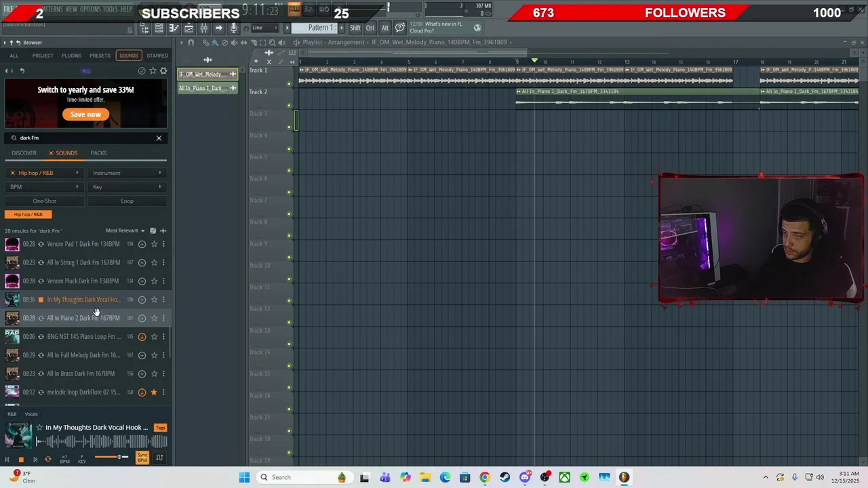This screenshot has width=868, height=488.
Task: Star the All In String 1 Dark Fm sample
Action: pos(154,262)
